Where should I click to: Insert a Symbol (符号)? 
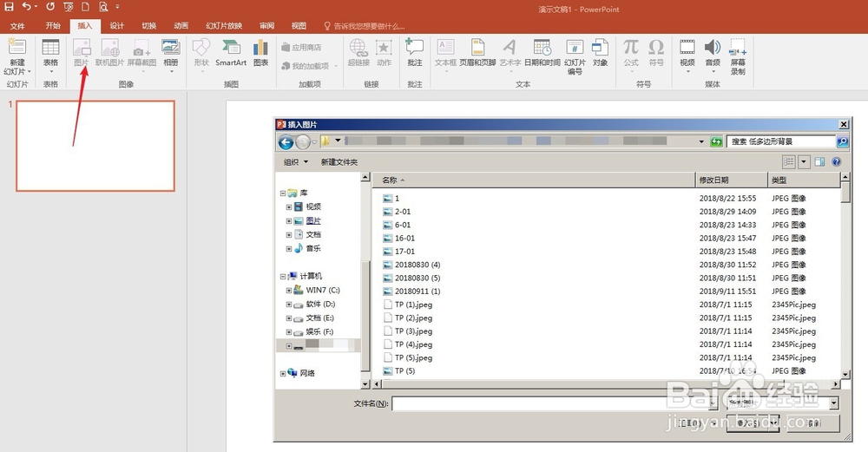(x=656, y=53)
